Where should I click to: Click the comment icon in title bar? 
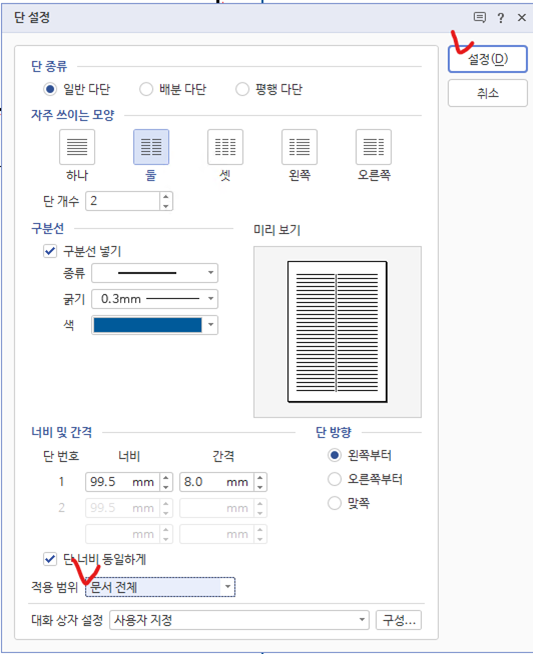[480, 18]
